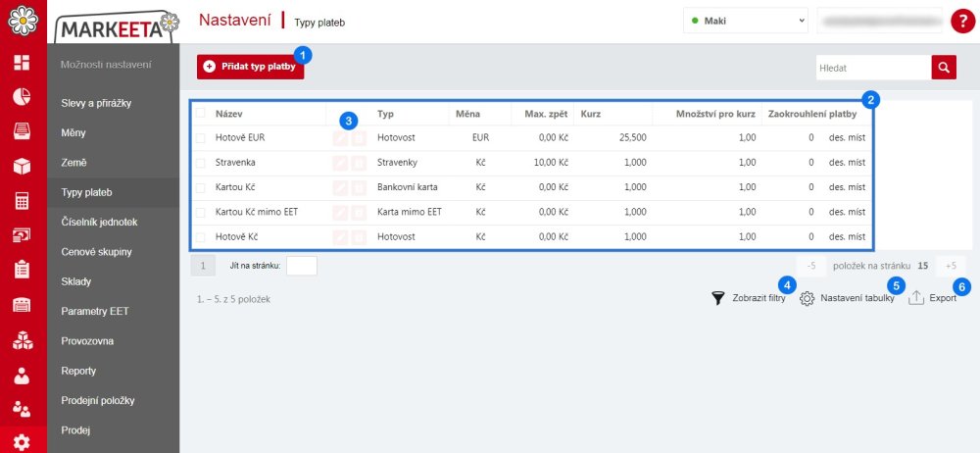Image resolution: width=980 pixels, height=453 pixels.
Task: Open the box package icon in sidebar
Action: 22,166
